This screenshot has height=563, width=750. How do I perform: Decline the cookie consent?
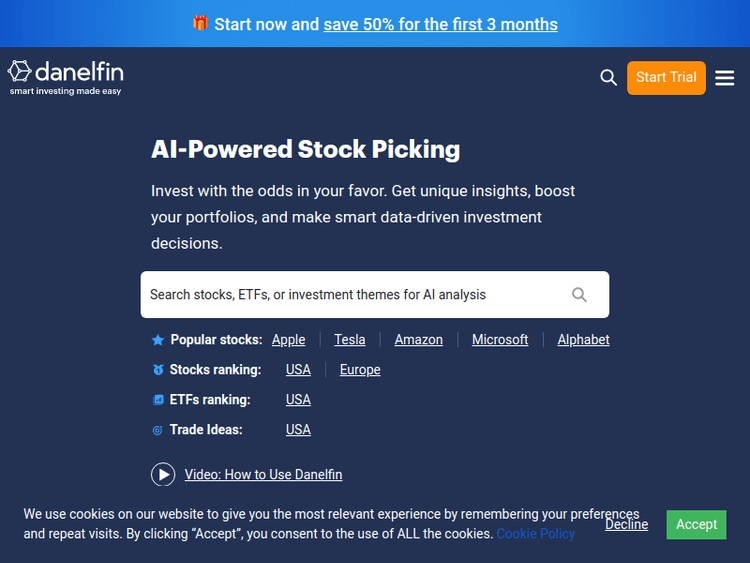click(x=626, y=524)
